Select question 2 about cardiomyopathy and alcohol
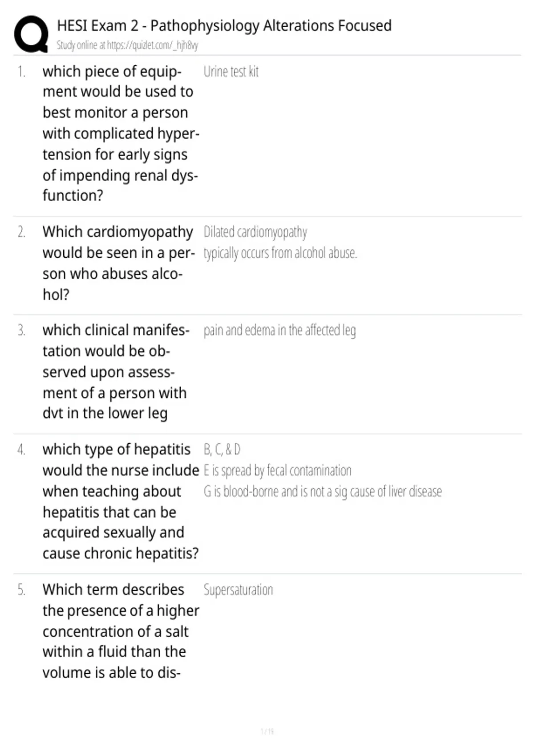This screenshot has width=534, height=756. 118,263
